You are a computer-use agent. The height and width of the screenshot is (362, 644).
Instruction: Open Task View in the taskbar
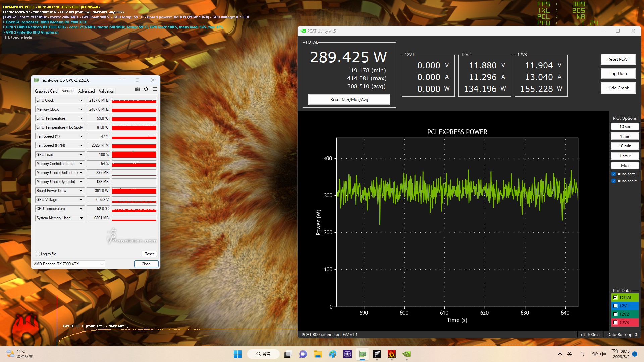tap(288, 354)
